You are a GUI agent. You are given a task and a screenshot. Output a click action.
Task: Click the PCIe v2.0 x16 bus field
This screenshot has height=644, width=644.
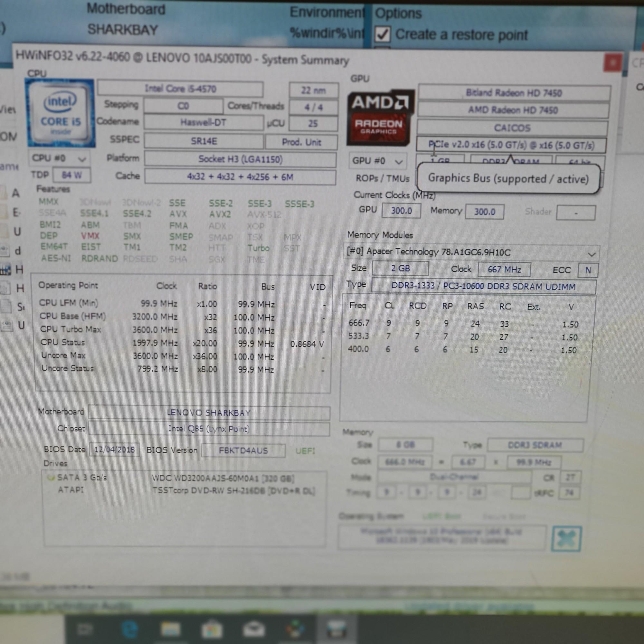(511, 145)
